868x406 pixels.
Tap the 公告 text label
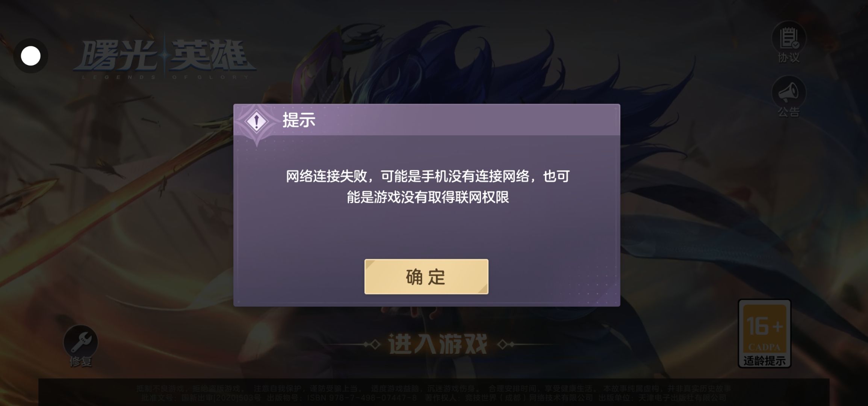pos(789,112)
